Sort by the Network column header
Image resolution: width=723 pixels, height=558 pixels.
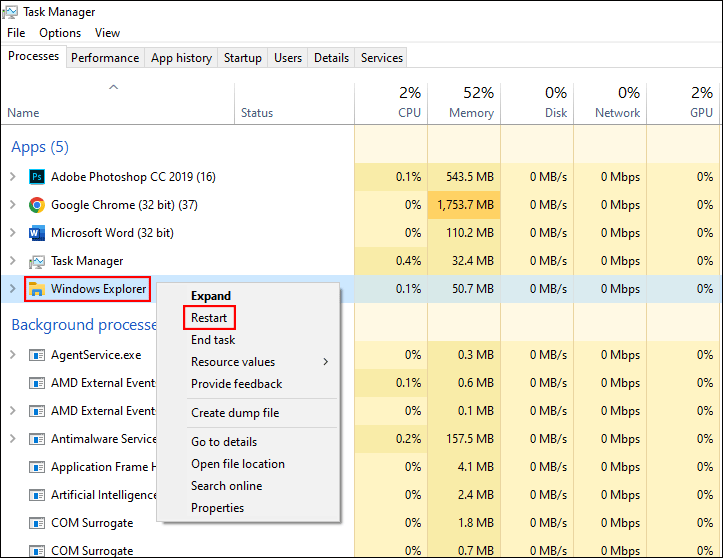[x=610, y=104]
